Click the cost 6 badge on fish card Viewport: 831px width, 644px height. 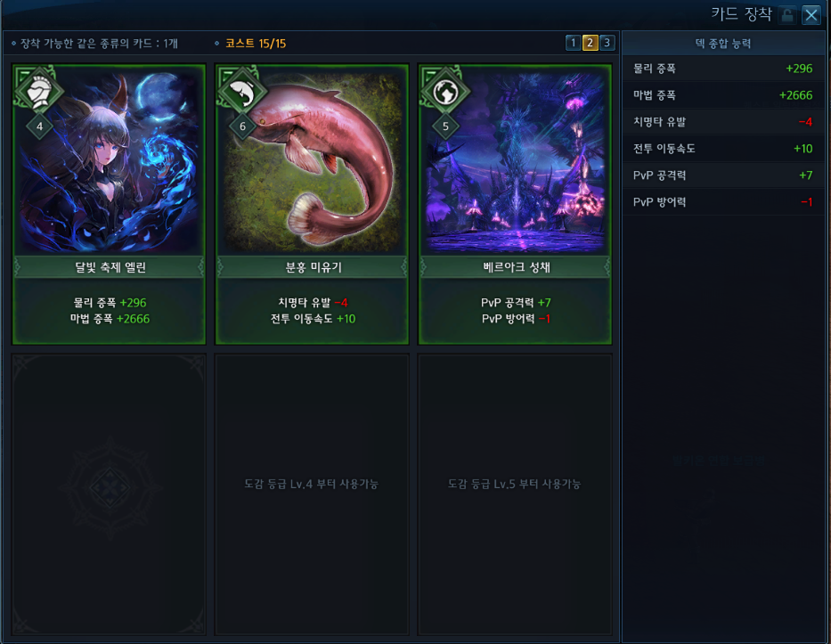pyautogui.click(x=242, y=126)
